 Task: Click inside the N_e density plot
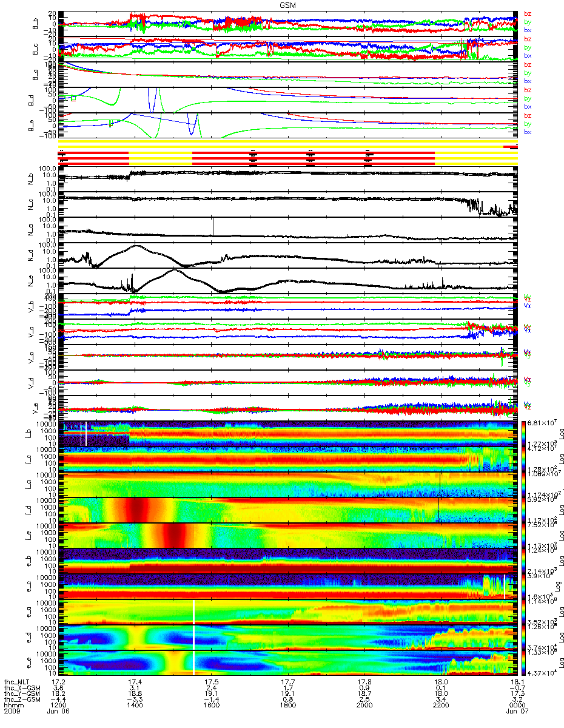[288, 281]
